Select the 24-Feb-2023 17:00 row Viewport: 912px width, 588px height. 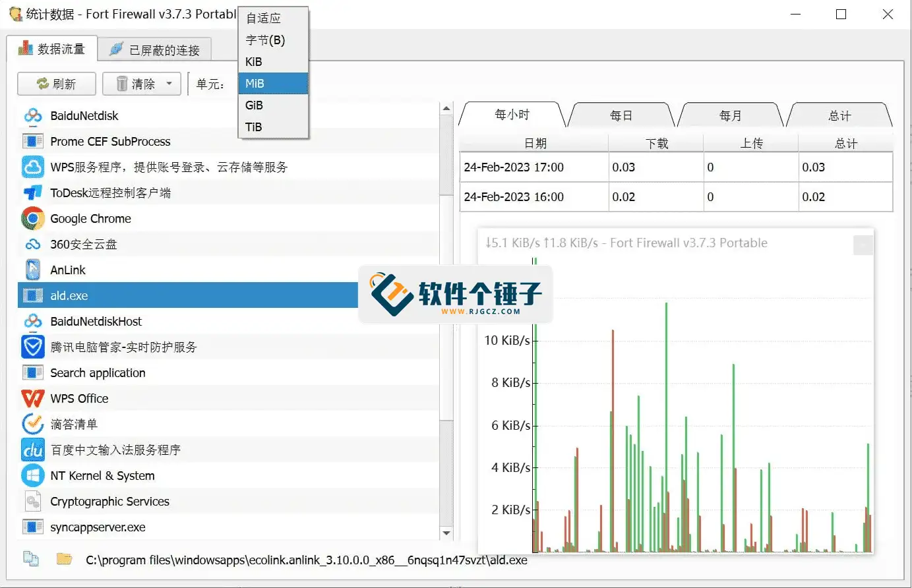click(x=676, y=167)
